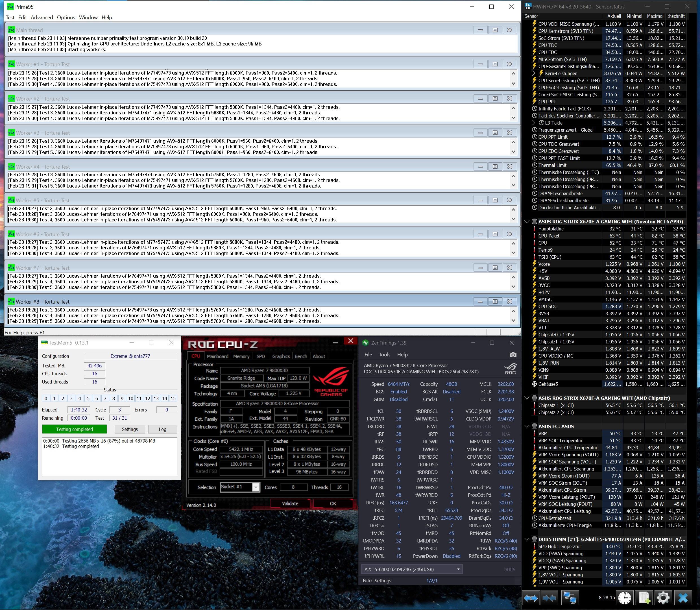This screenshot has height=610, width=700.
Task: Take ZenTimings screenshot with camera icon
Action: (x=513, y=355)
